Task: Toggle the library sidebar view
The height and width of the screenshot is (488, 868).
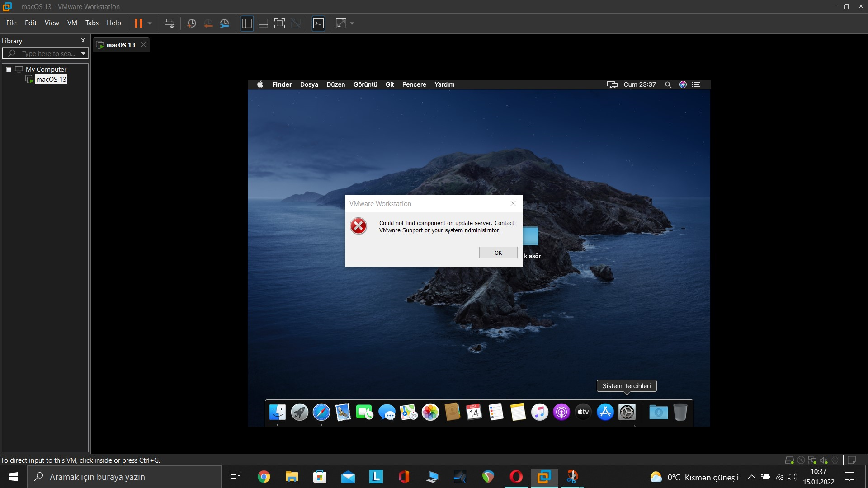Action: [247, 23]
